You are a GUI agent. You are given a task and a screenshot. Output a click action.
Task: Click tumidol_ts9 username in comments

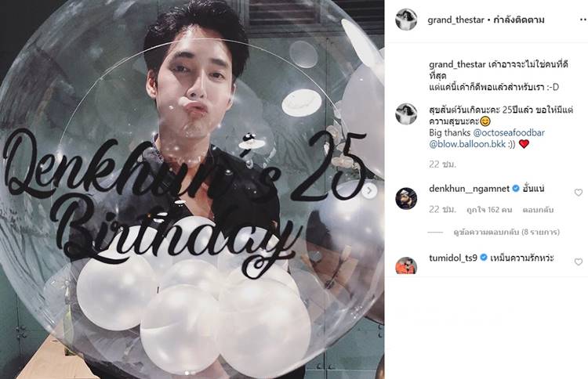[x=453, y=258]
